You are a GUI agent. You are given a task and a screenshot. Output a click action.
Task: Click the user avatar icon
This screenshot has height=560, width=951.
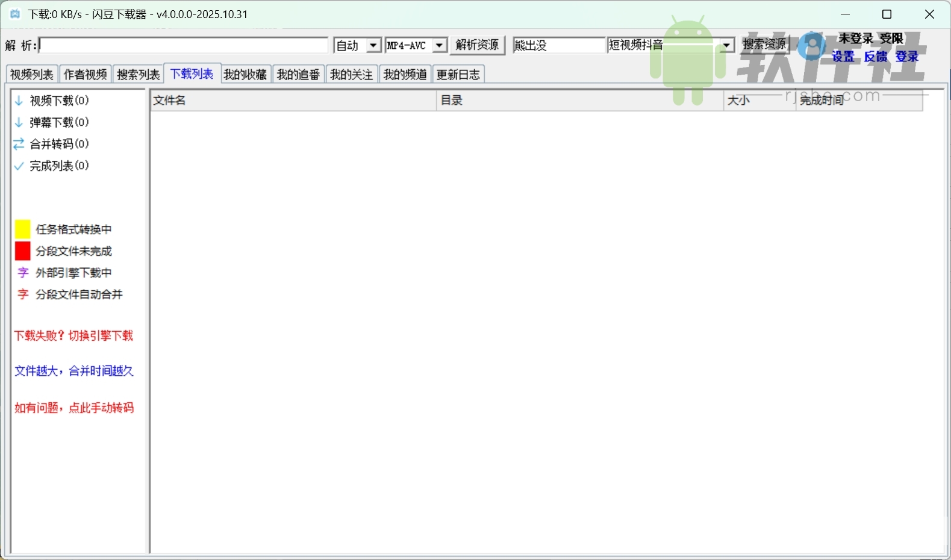click(812, 46)
